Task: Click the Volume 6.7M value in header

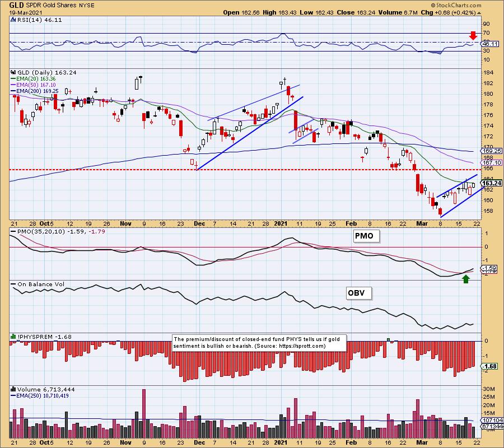Action: pyautogui.click(x=398, y=12)
